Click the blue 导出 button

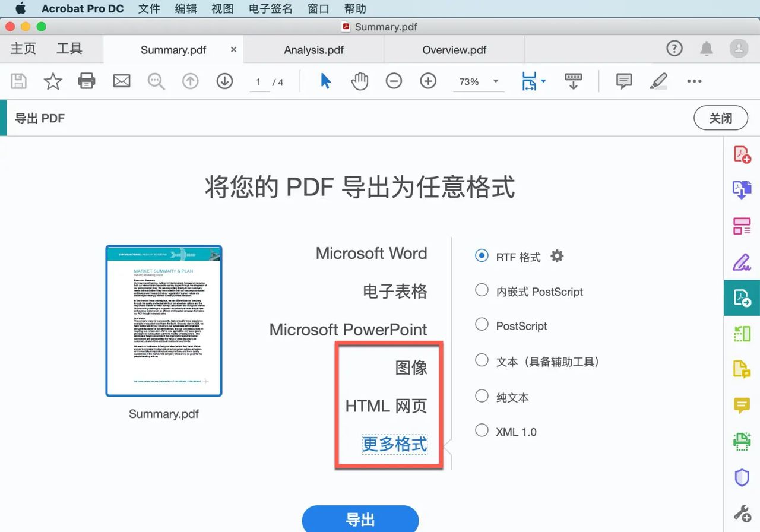tap(360, 519)
